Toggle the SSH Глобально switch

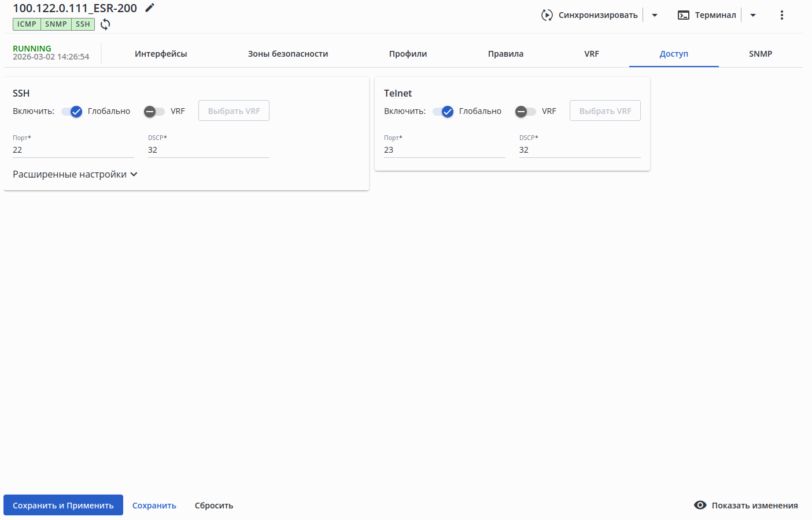coord(72,112)
